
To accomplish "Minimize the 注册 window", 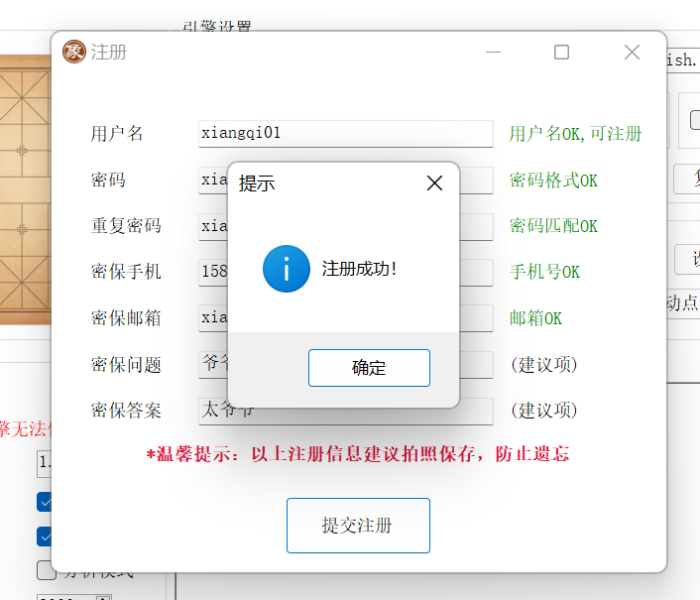I will pyautogui.click(x=492, y=53).
